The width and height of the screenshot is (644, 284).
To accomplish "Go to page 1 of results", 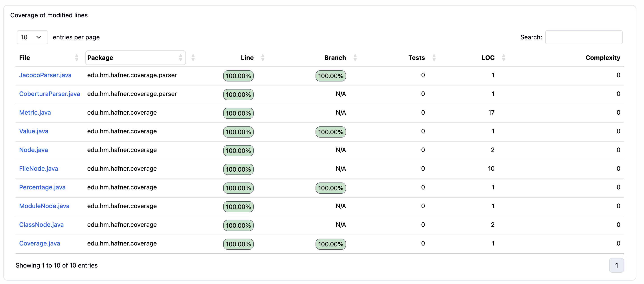I will (616, 265).
